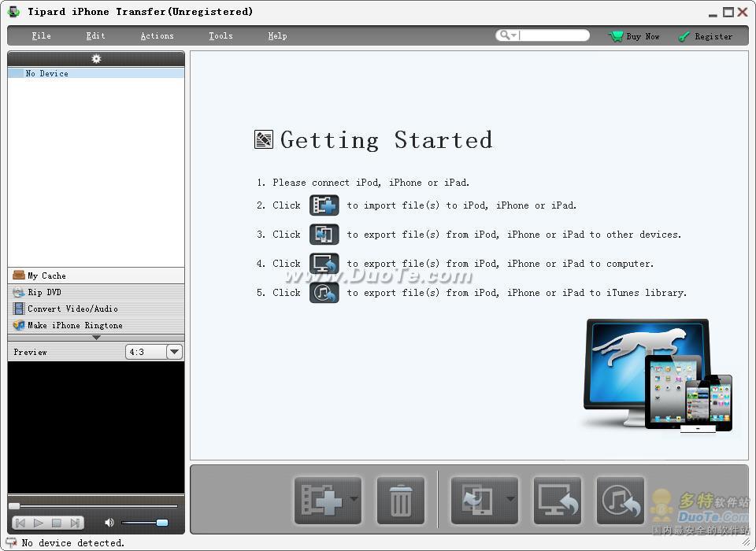The width and height of the screenshot is (756, 551).
Task: Open Convert Video/Audio tool
Action: 96,309
